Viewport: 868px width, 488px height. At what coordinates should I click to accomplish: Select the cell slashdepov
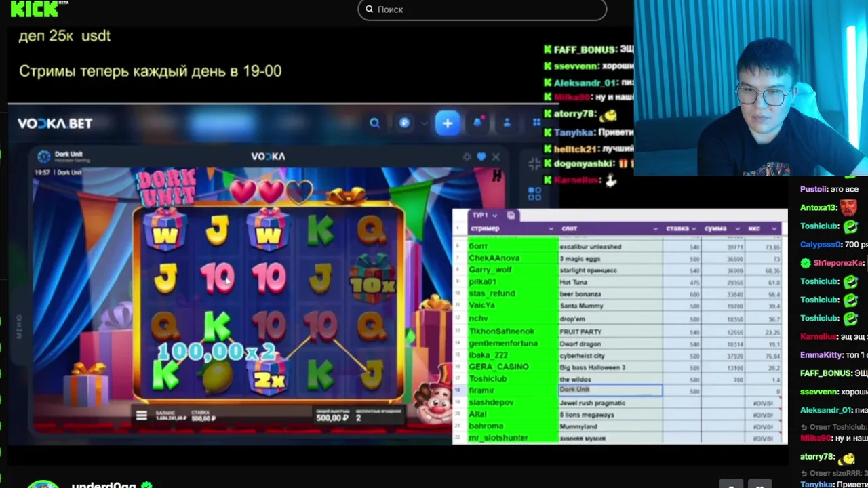point(512,403)
